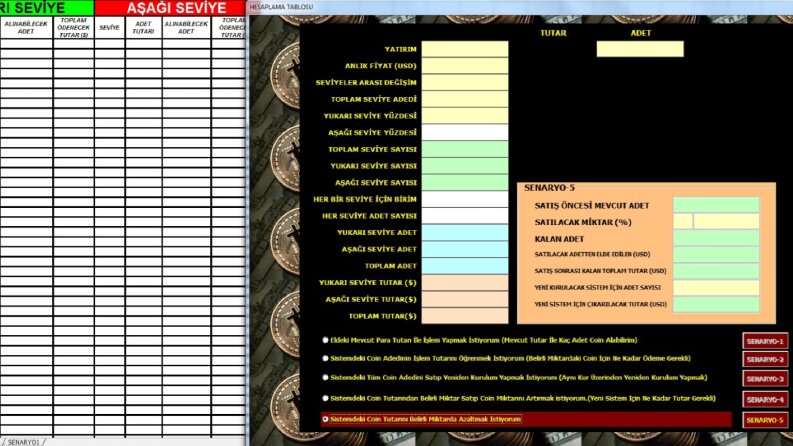The image size is (793, 446).
Task: Click the SATIŞ ÖNCESİ MEVCUT ADET field
Action: pyautogui.click(x=716, y=205)
